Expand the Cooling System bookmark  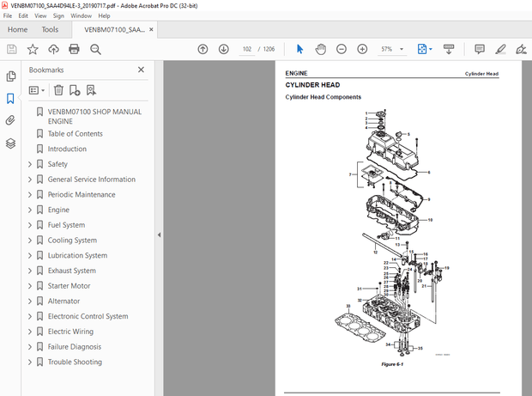(30, 241)
